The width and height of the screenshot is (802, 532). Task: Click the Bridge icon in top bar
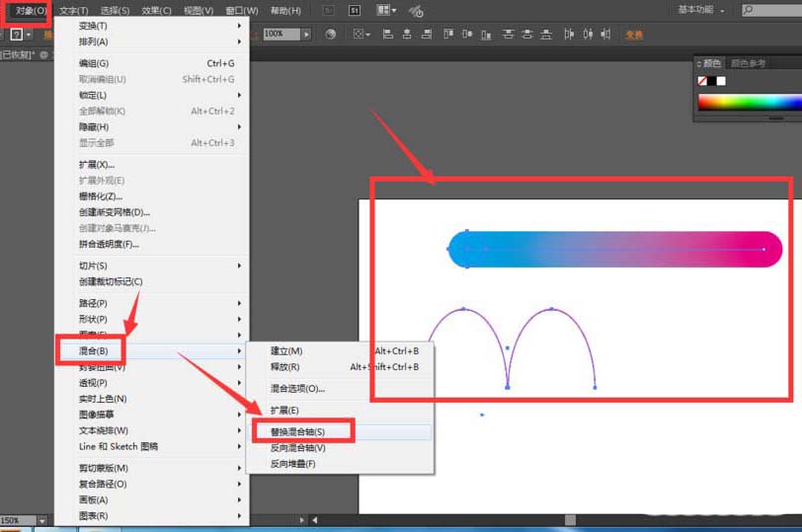(x=328, y=11)
